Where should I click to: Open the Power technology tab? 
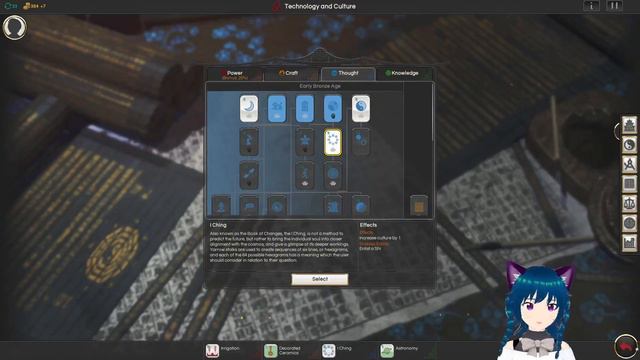(235, 74)
